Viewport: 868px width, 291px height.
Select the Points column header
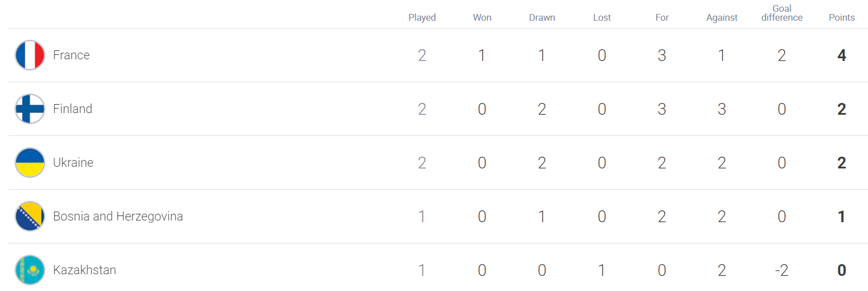coord(842,17)
